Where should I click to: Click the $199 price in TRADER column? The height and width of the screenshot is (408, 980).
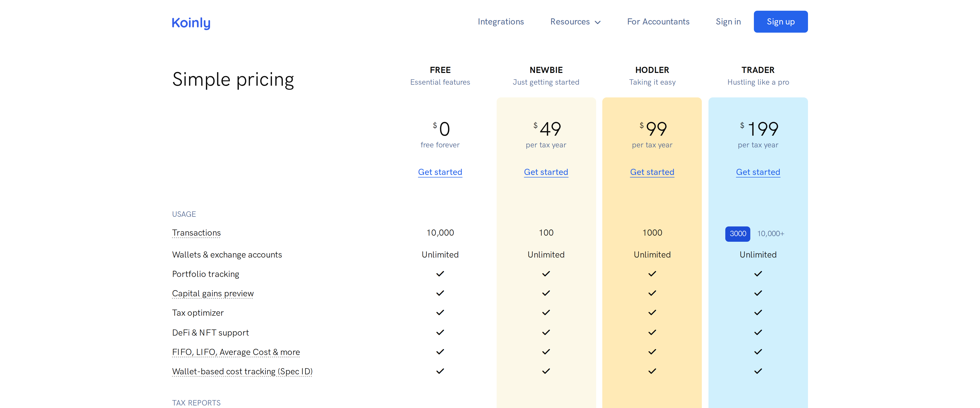click(x=759, y=129)
